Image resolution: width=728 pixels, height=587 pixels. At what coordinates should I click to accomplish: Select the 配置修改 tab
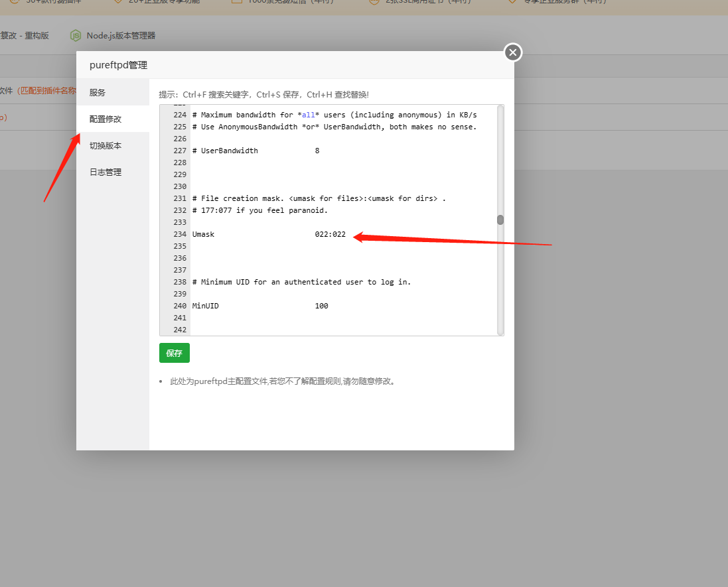pos(113,119)
